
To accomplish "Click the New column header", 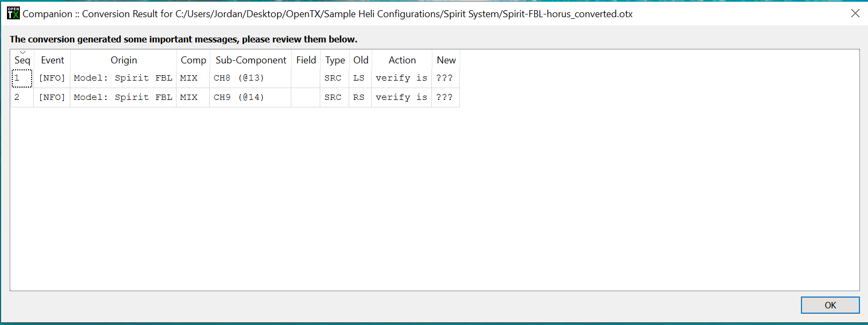I will (446, 60).
